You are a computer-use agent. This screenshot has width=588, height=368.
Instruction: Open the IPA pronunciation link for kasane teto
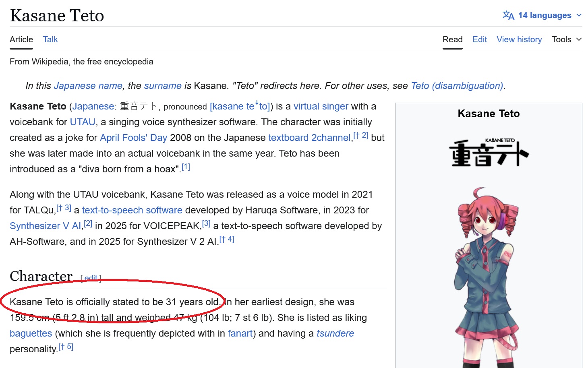pyautogui.click(x=240, y=106)
